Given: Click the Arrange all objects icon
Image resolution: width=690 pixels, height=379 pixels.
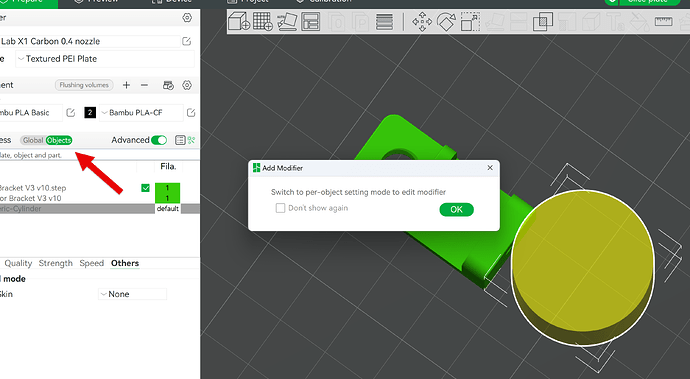Looking at the screenshot, I should tap(311, 21).
